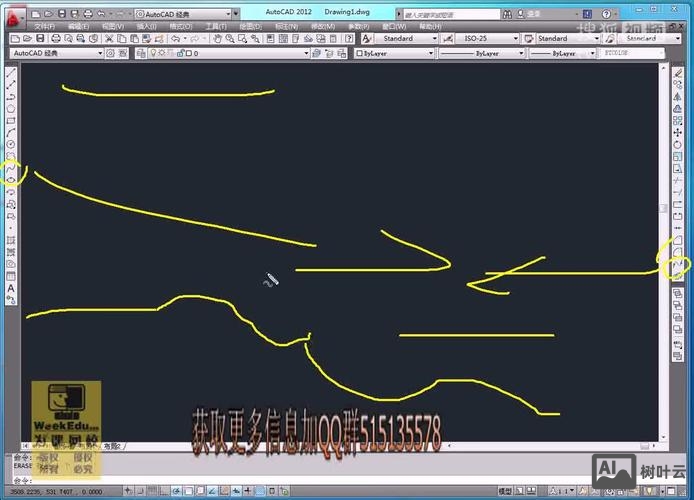This screenshot has width=694, height=500.
Task: Select the Multiline Text tool
Action: click(x=11, y=288)
